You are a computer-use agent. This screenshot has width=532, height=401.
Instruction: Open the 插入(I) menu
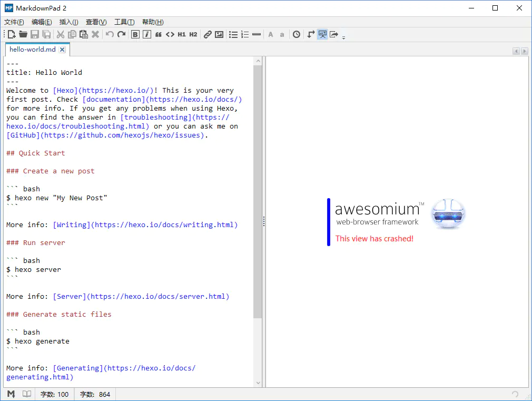click(69, 22)
